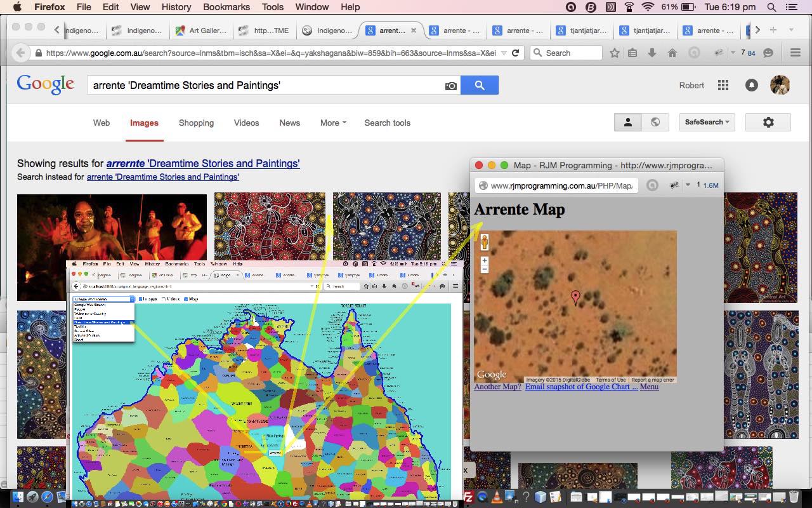This screenshot has height=508, width=812.
Task: Click 'Report a map error' on the map
Action: tap(653, 380)
